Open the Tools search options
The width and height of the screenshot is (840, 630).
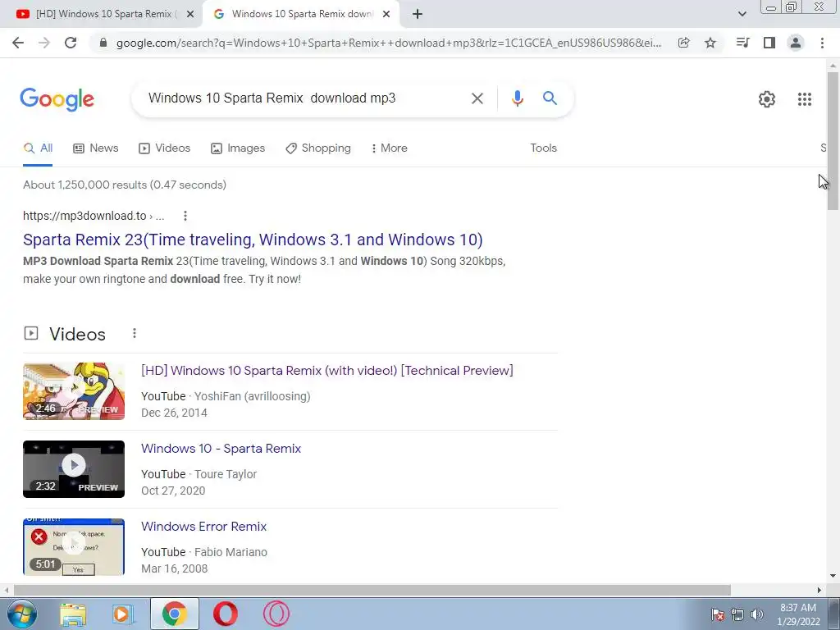544,148
